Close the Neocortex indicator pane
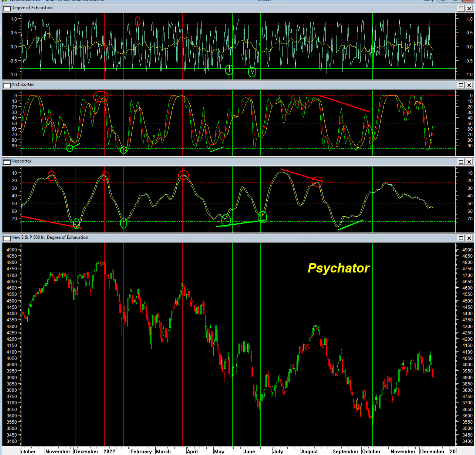The image size is (476, 455). (x=469, y=162)
